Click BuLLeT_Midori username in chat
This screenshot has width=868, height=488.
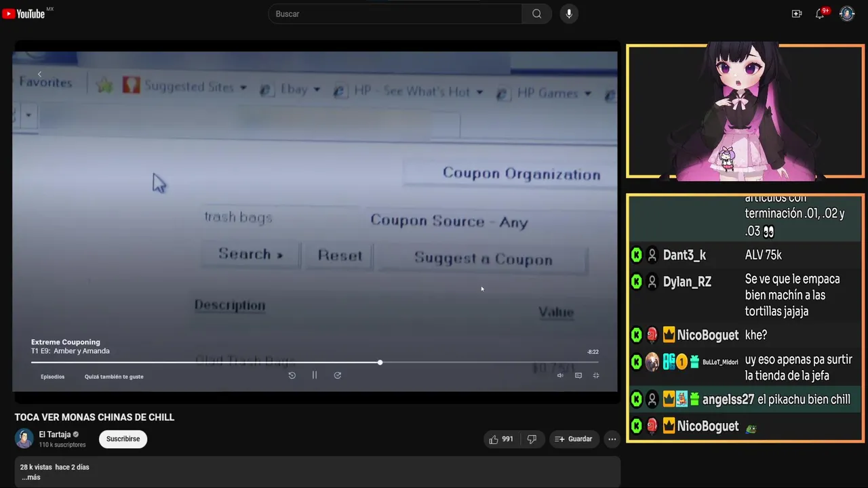pyautogui.click(x=720, y=362)
